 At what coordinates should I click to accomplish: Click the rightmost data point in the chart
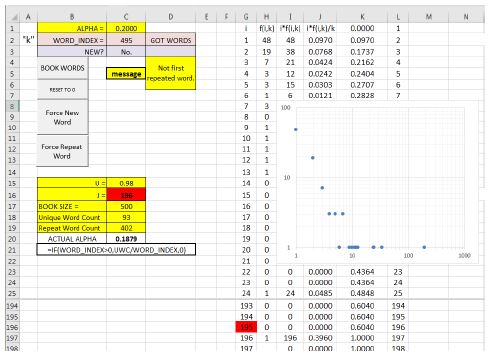(x=424, y=247)
